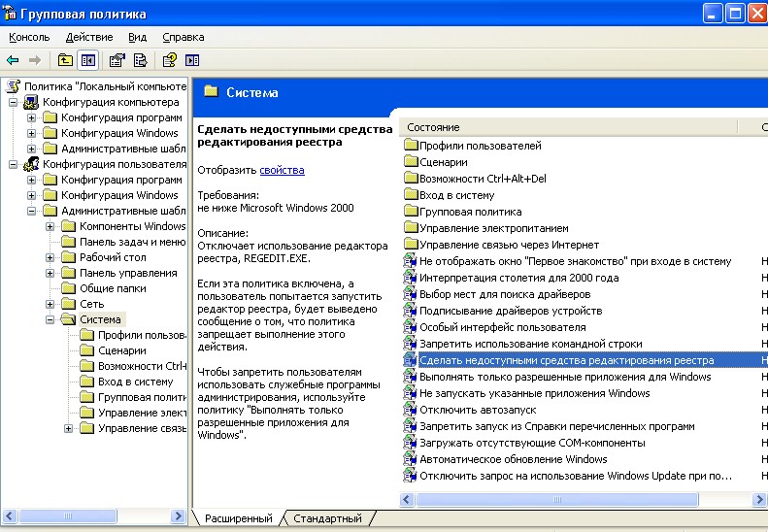Expand the Рабочий стол tree node

[x=50, y=257]
